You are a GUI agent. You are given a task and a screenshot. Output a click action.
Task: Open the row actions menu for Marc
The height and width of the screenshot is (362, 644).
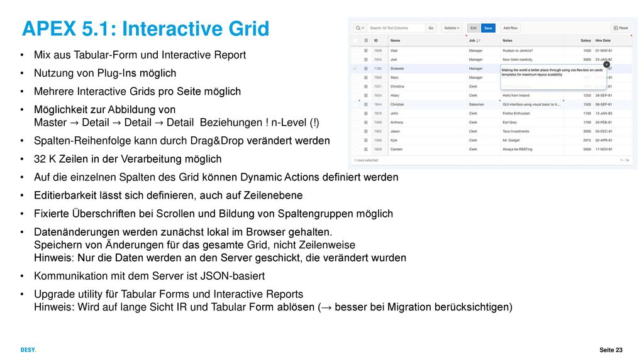tap(365, 77)
